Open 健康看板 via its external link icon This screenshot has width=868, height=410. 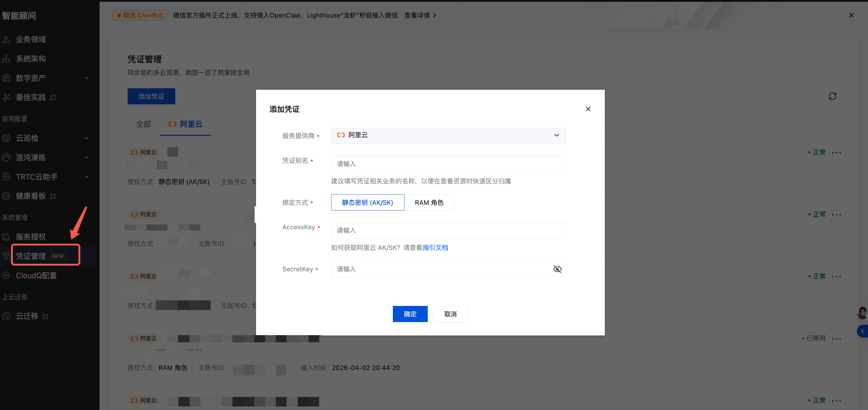coord(53,196)
